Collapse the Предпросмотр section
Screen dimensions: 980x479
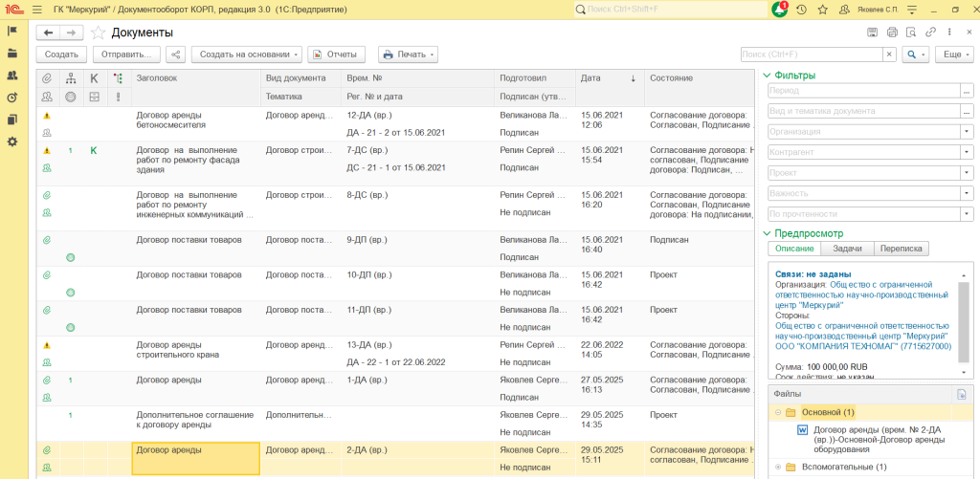[767, 233]
